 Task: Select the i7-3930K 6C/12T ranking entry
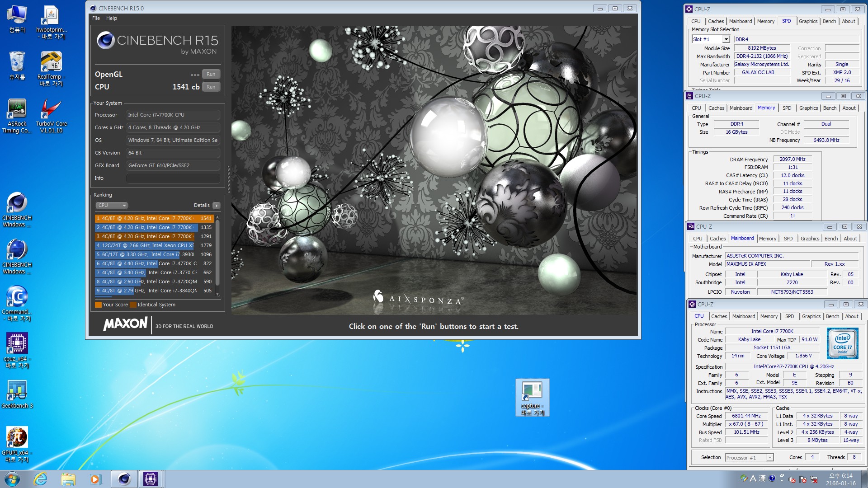point(154,254)
